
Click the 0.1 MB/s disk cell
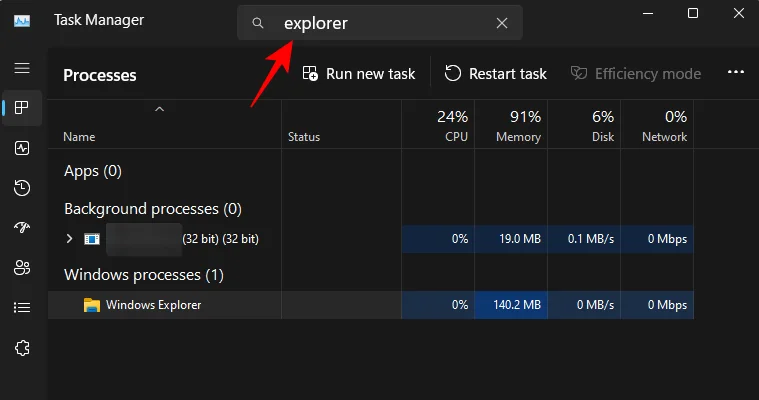584,239
